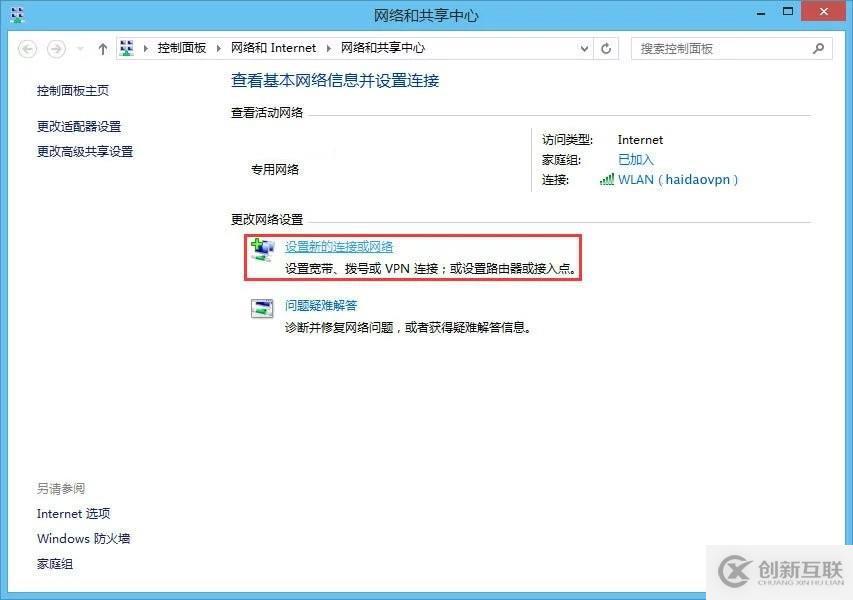
Task: Click the new connection network icon
Action: (264, 250)
